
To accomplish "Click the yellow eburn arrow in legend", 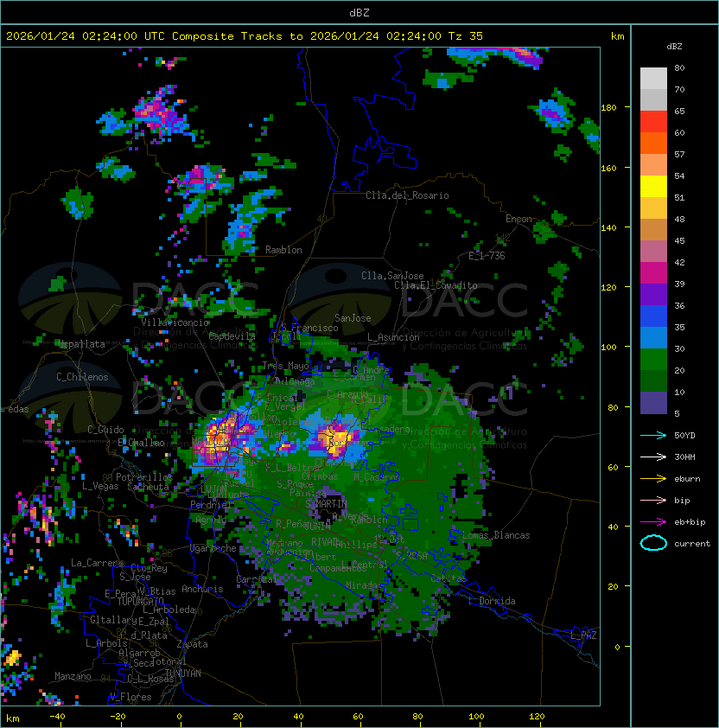I will point(653,479).
